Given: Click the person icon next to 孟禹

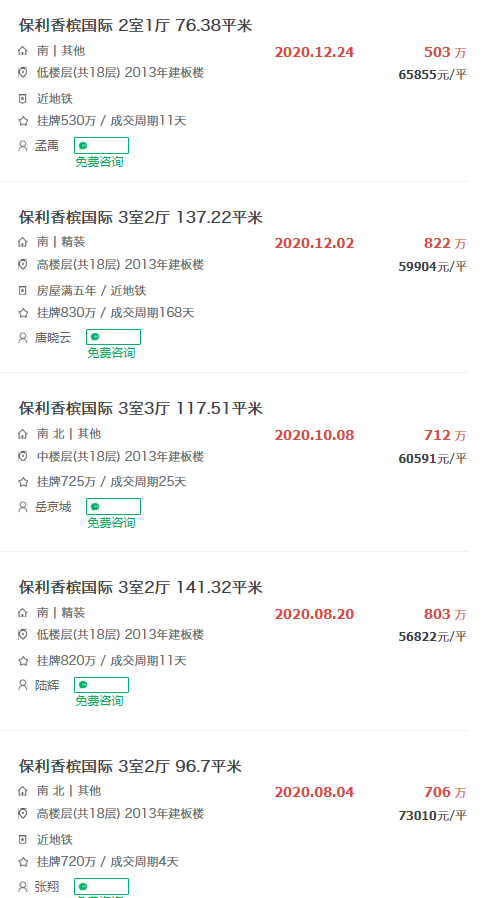Looking at the screenshot, I should (23, 145).
